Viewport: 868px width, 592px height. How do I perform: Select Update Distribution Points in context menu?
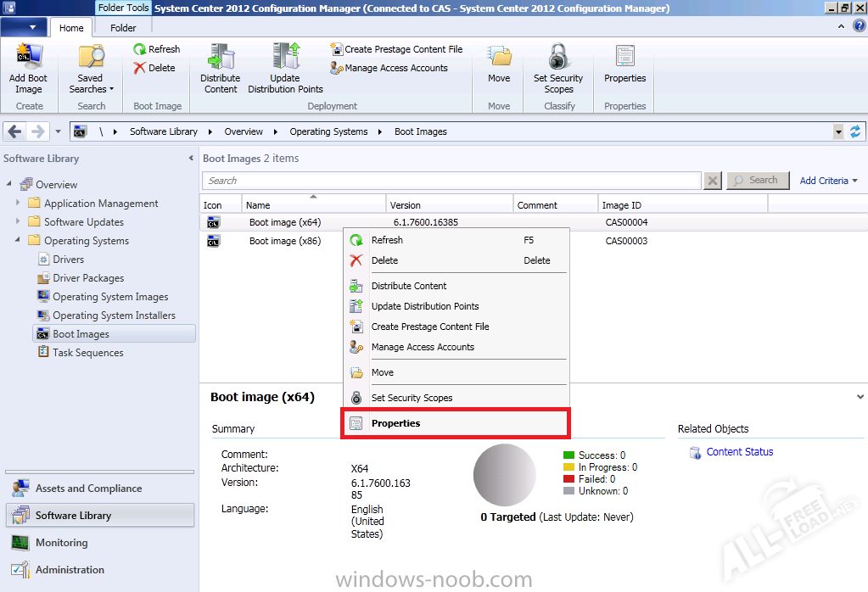coord(424,306)
